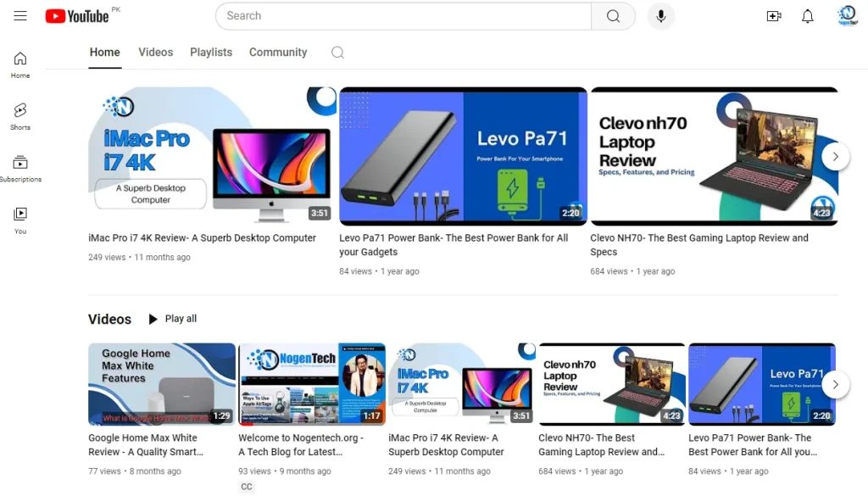Click '93 views • 9 months ago' text
The image size is (868, 496).
tap(285, 471)
